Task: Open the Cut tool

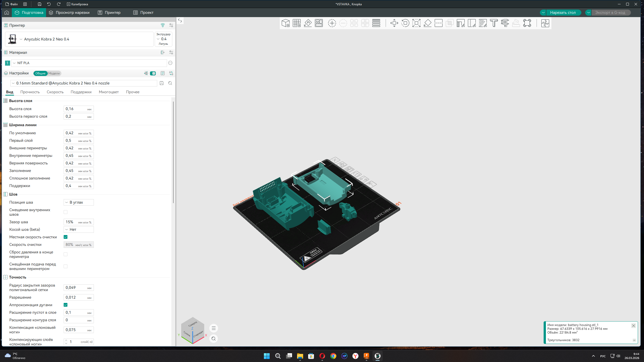Action: coord(438,23)
